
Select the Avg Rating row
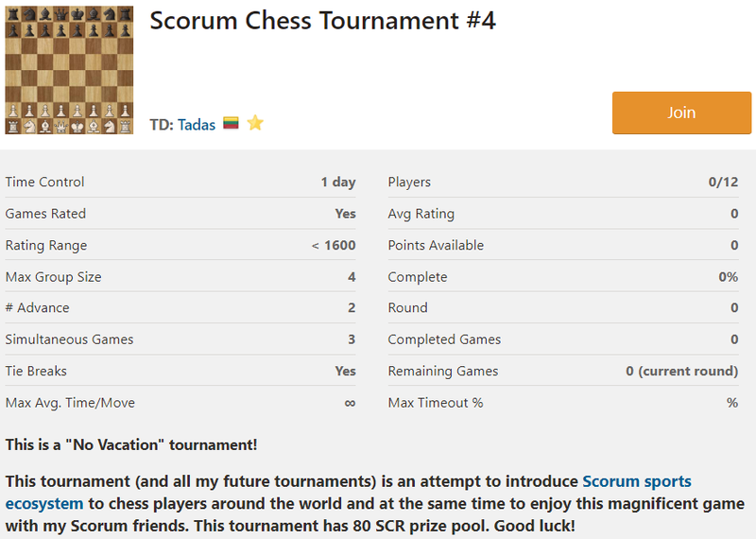pyautogui.click(x=563, y=214)
